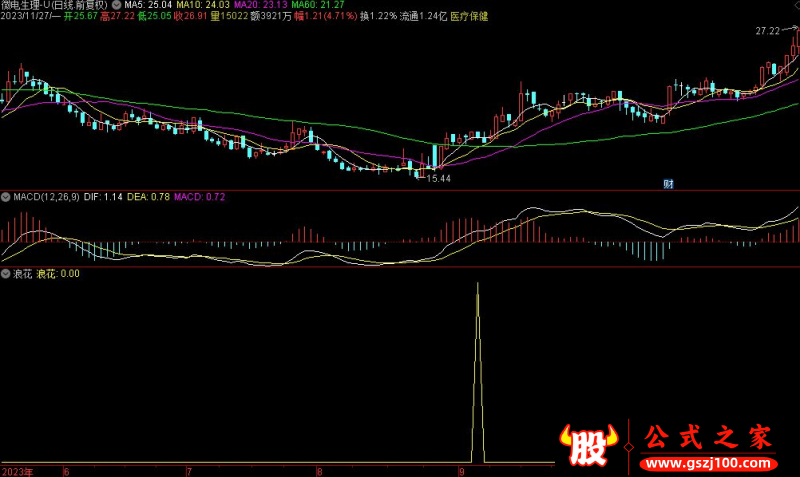800x477 pixels.
Task: Click the month 7 marker on time axis
Action: click(189, 472)
